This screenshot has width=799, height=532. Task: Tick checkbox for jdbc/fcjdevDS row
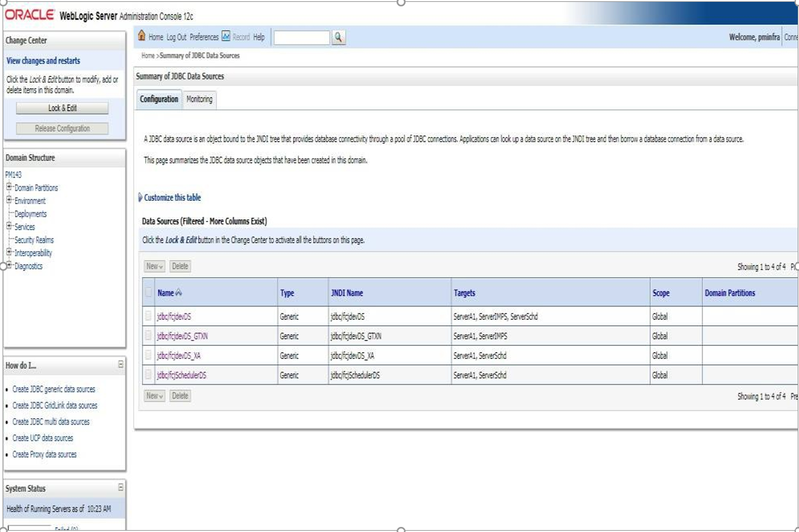pos(149,316)
